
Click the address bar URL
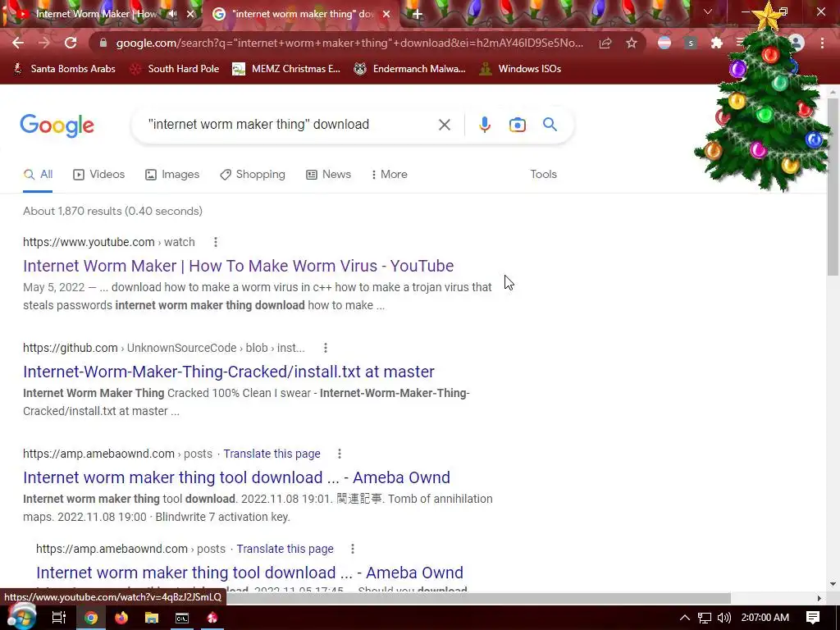(349, 43)
